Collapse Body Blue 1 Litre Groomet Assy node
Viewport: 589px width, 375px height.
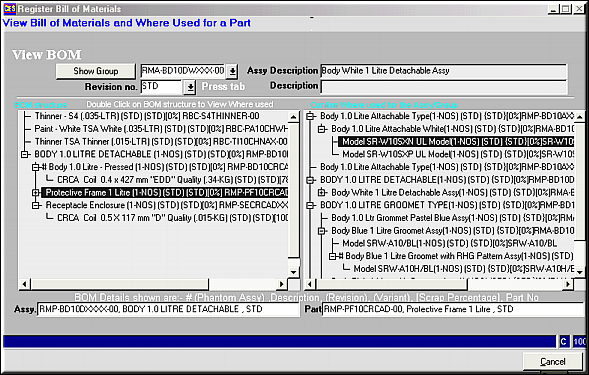tap(322, 231)
